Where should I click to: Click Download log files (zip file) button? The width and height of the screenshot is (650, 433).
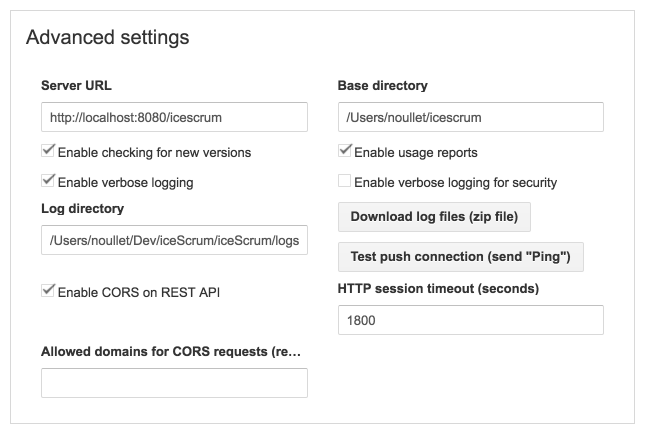click(x=434, y=217)
